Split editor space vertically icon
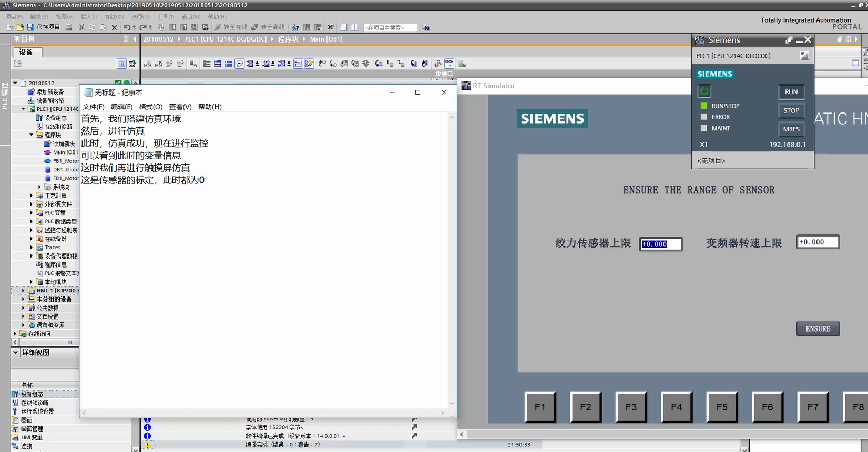The width and height of the screenshot is (868, 452). pyautogui.click(x=354, y=27)
